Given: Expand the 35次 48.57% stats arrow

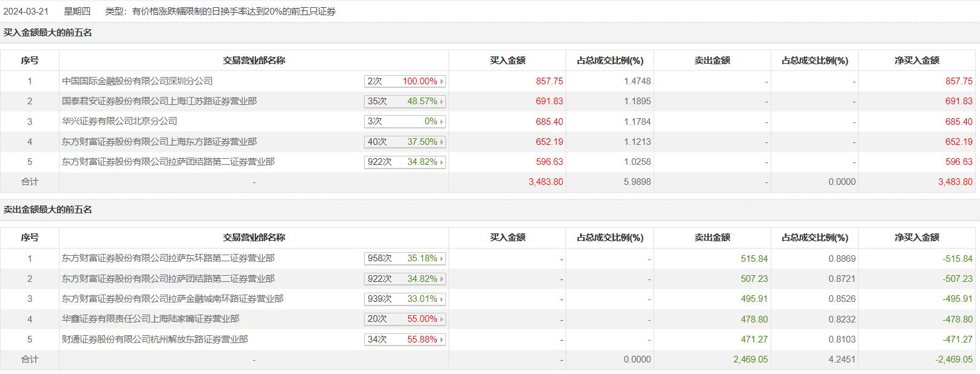Looking at the screenshot, I should (442, 101).
